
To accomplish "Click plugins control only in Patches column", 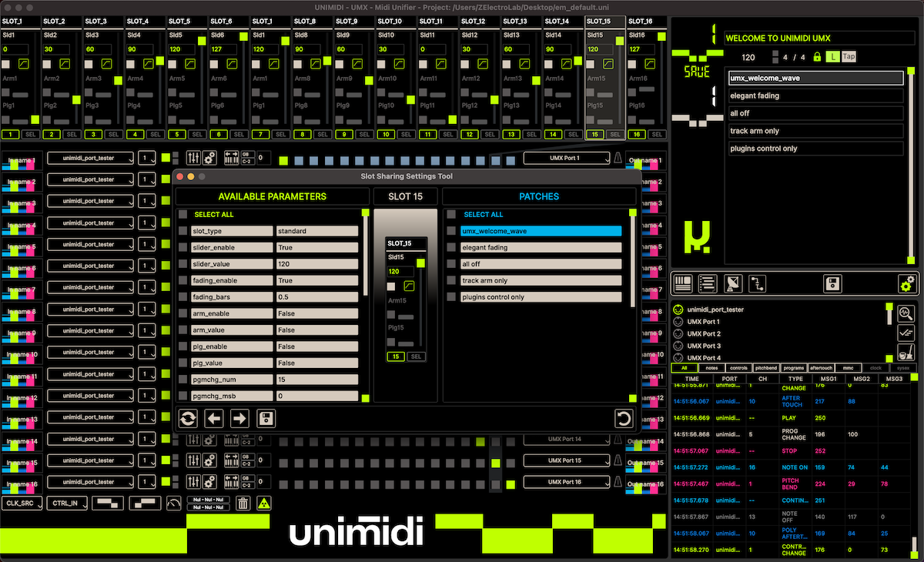I will coord(541,297).
